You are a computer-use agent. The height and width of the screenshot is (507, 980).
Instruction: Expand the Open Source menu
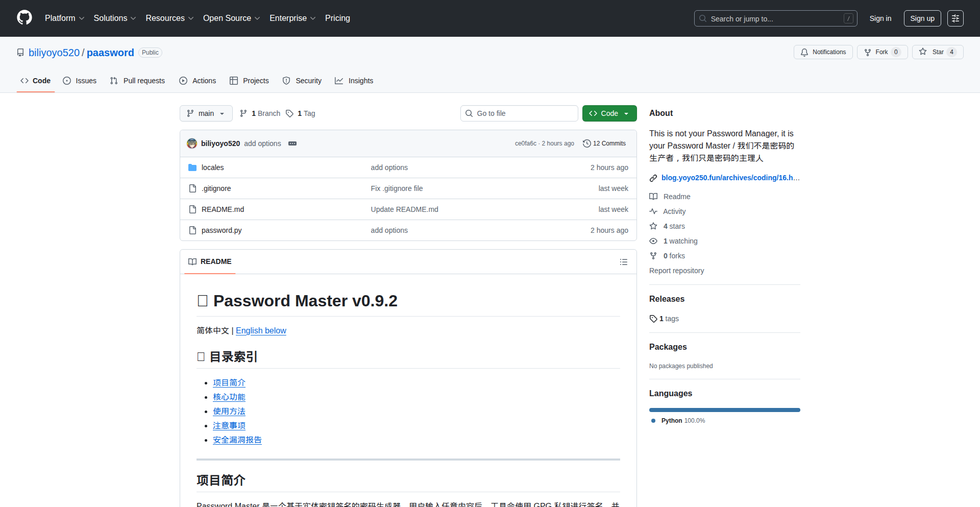tap(231, 18)
